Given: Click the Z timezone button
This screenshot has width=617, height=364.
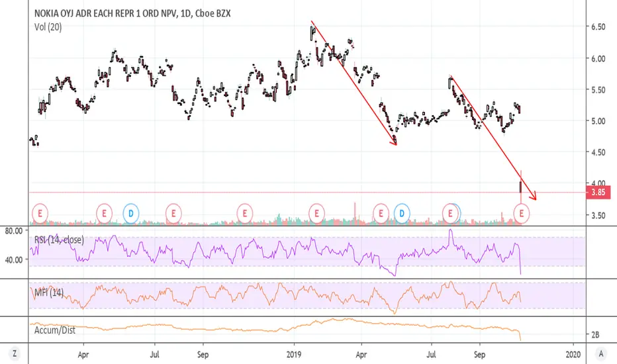Looking at the screenshot, I should (15, 354).
